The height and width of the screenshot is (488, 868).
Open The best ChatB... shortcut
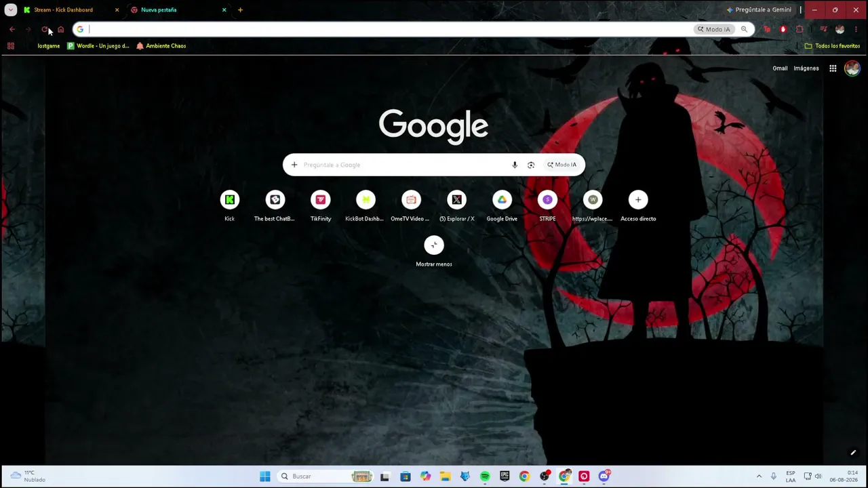275,205
